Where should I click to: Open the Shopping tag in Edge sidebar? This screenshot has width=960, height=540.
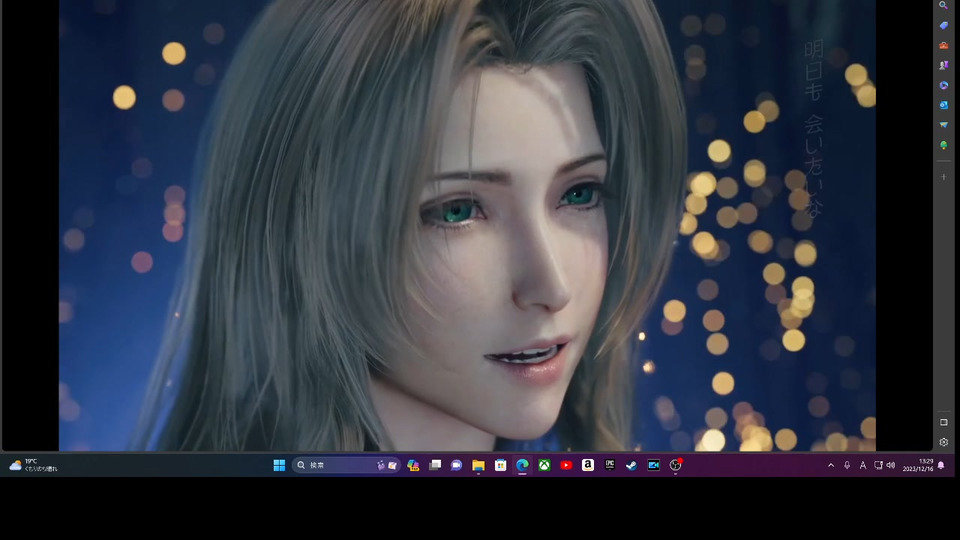(x=943, y=26)
